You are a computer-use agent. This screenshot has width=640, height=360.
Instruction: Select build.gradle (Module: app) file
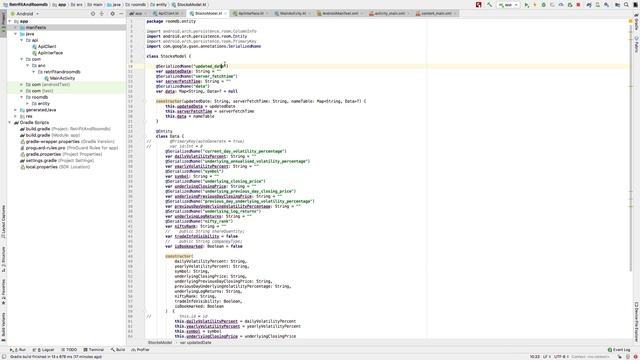(49, 135)
